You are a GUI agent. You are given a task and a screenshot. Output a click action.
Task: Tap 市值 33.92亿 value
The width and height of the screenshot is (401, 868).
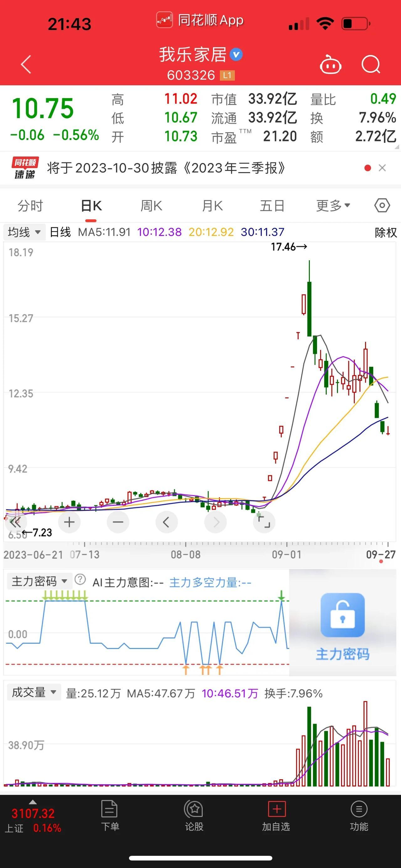pyautogui.click(x=273, y=99)
